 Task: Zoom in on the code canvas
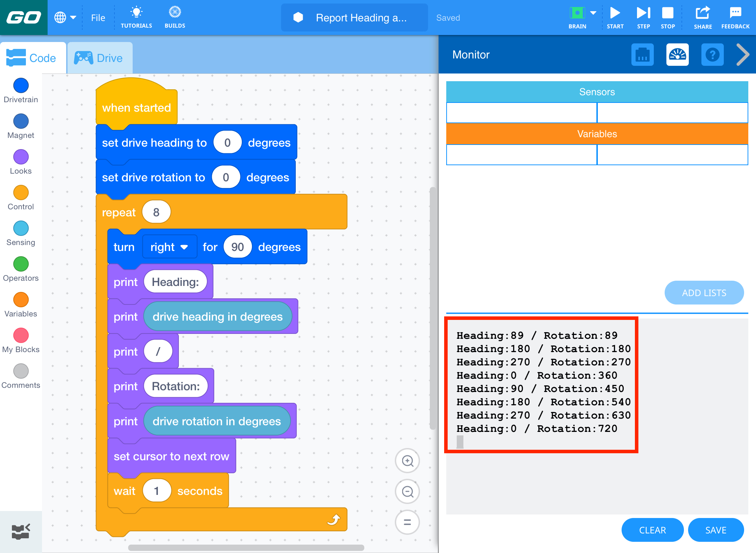[407, 461]
